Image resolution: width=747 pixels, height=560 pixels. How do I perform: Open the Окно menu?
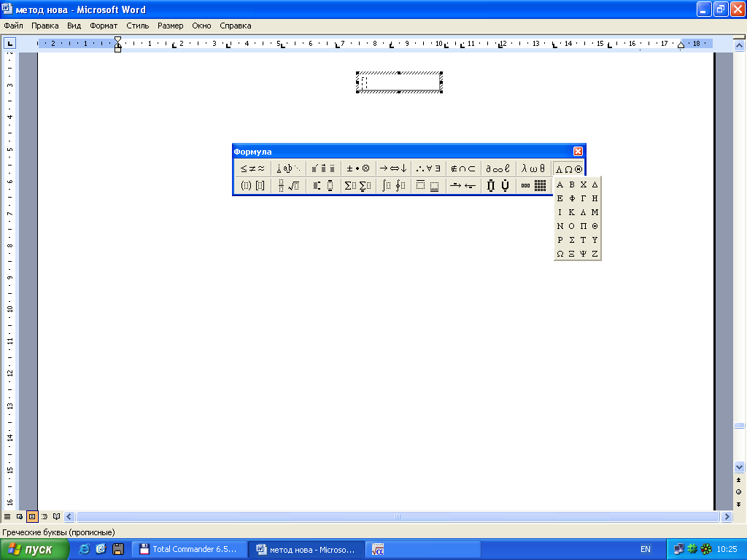[201, 26]
